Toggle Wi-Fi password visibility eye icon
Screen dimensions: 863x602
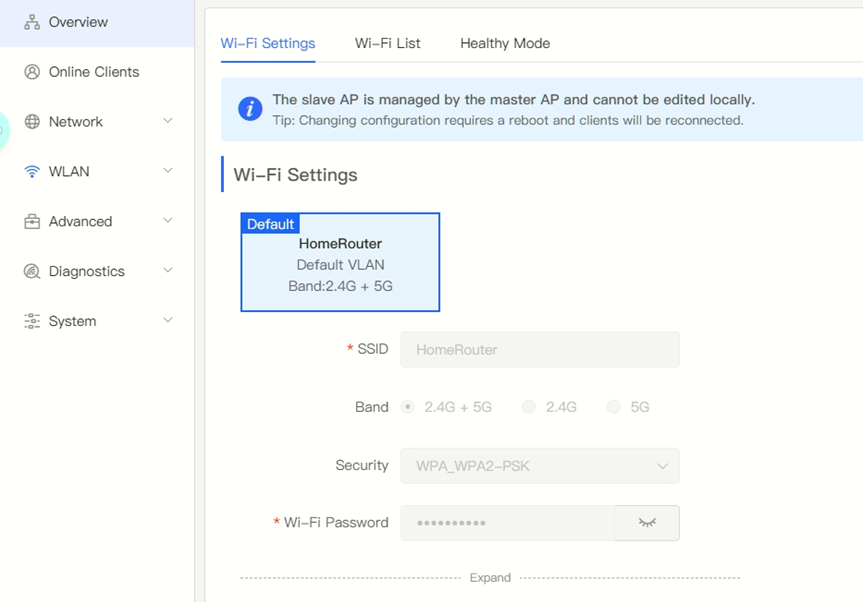647,523
